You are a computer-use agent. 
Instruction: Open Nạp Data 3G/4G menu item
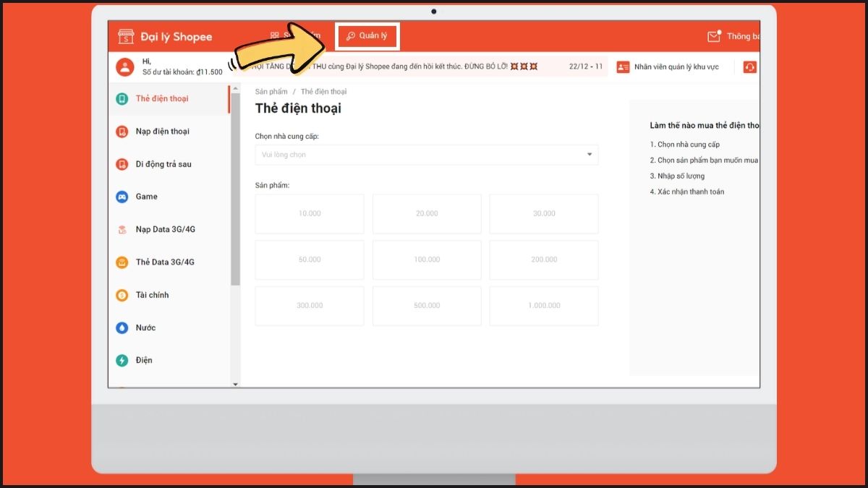click(x=169, y=230)
